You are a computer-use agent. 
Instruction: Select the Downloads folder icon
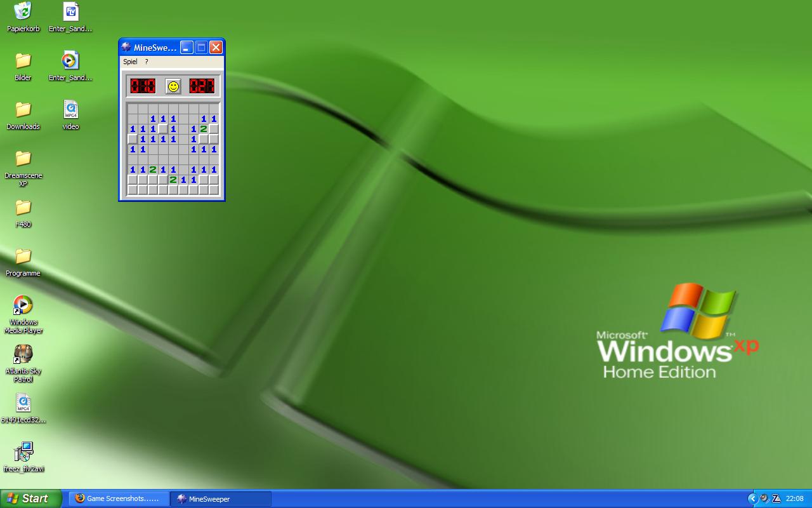coord(23,109)
